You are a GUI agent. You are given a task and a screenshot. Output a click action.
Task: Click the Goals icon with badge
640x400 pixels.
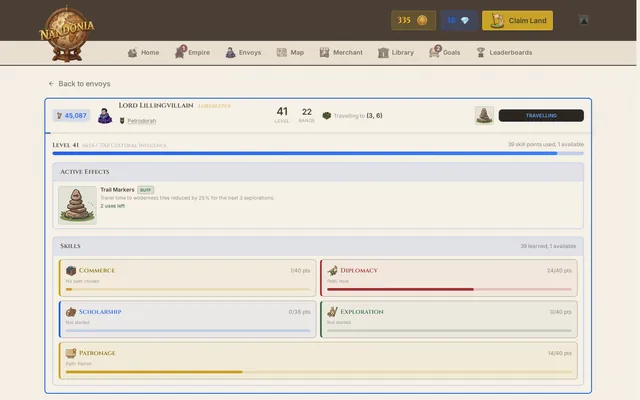[435, 52]
